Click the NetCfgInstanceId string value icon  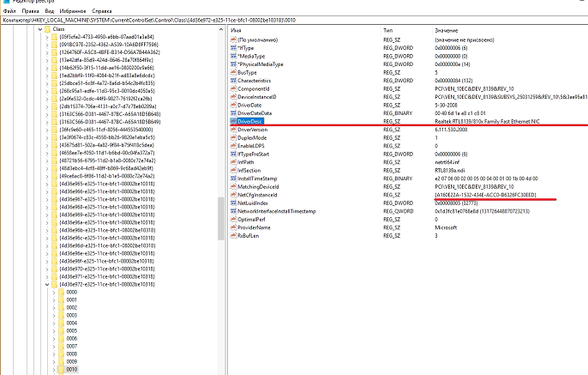pyautogui.click(x=232, y=194)
